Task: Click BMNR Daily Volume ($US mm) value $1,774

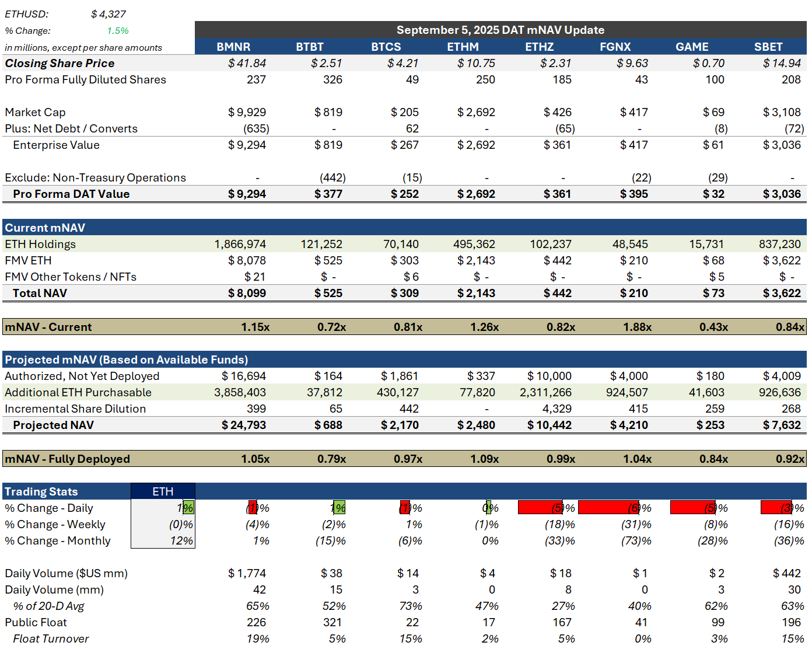Action: (x=247, y=573)
